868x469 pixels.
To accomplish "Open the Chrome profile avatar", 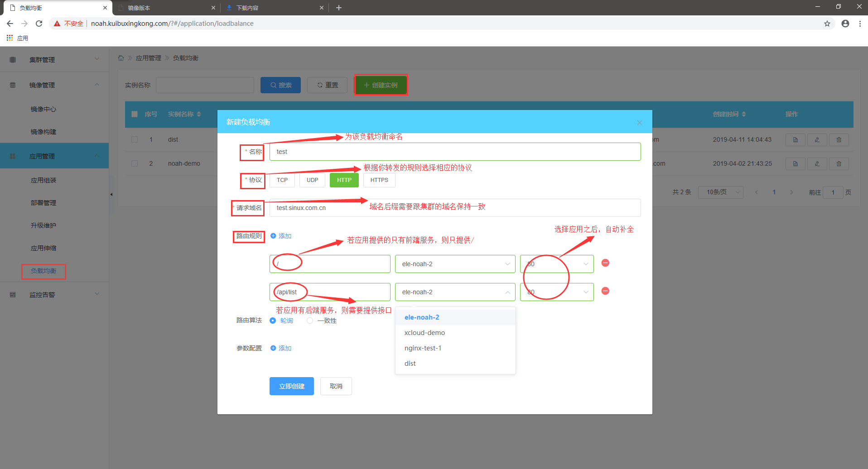I will [x=845, y=24].
